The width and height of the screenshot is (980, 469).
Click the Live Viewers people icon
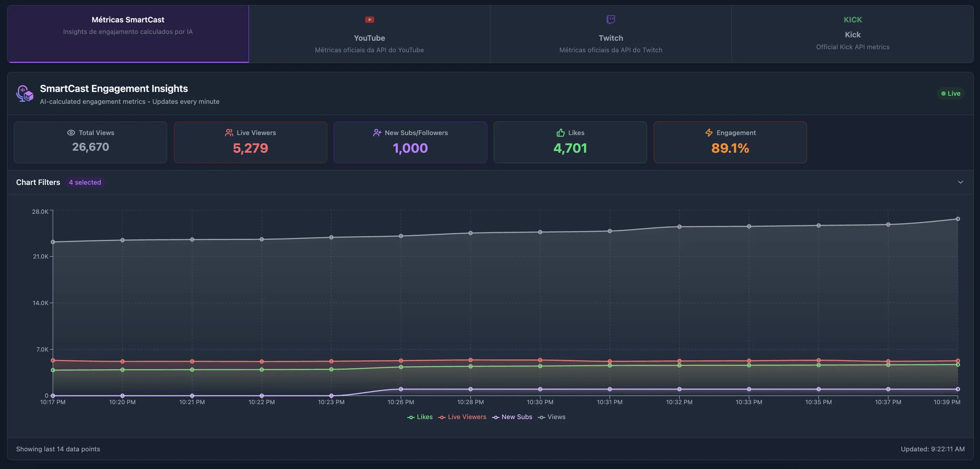(229, 132)
